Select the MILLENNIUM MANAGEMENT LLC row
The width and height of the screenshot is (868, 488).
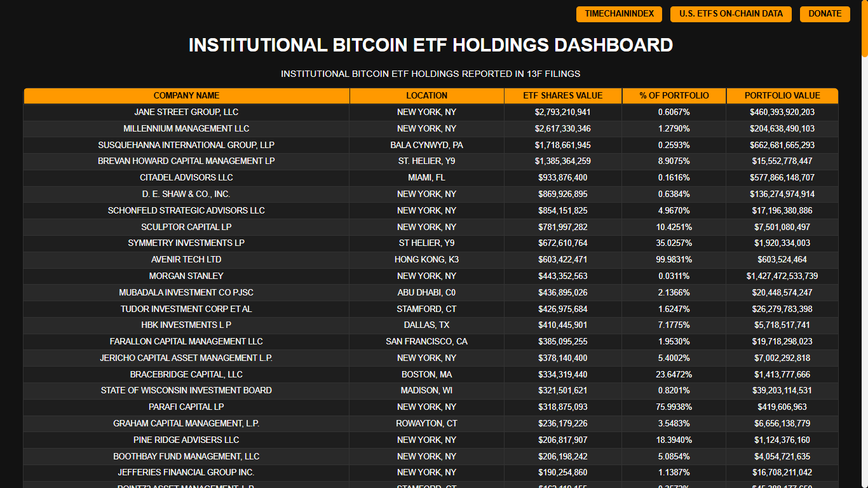point(186,128)
